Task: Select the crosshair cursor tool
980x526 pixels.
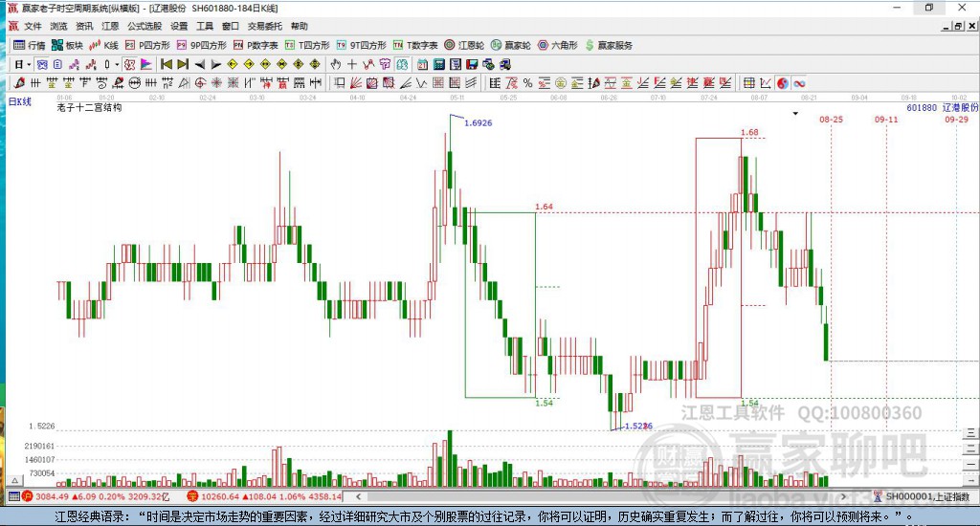Action: click(352, 64)
